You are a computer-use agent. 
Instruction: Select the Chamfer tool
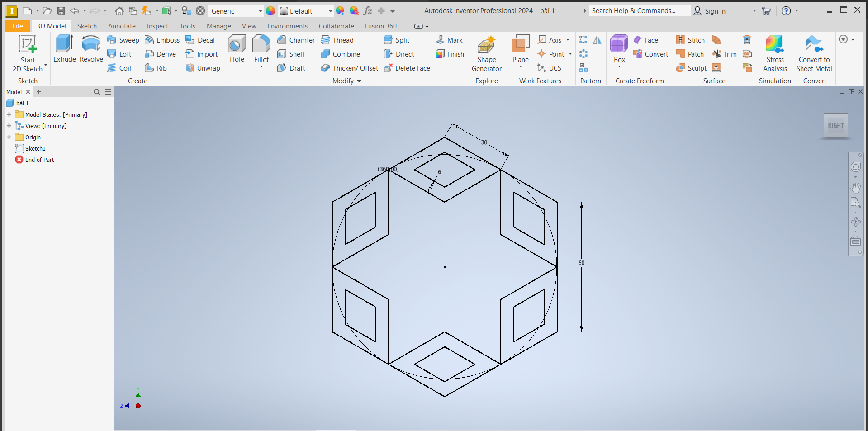(296, 40)
